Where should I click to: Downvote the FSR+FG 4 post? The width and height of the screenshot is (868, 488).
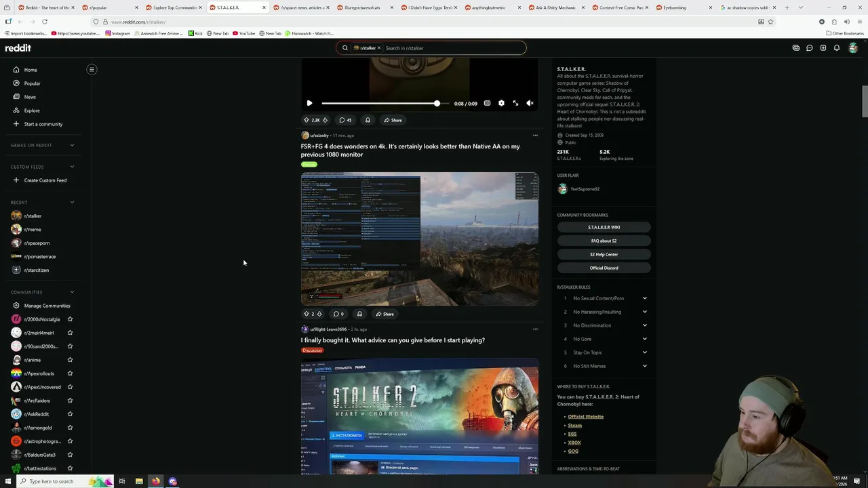[x=319, y=314]
